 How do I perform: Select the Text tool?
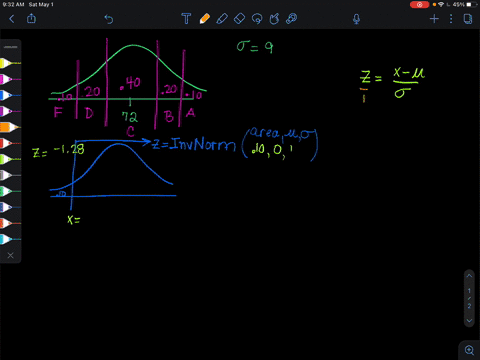186,19
